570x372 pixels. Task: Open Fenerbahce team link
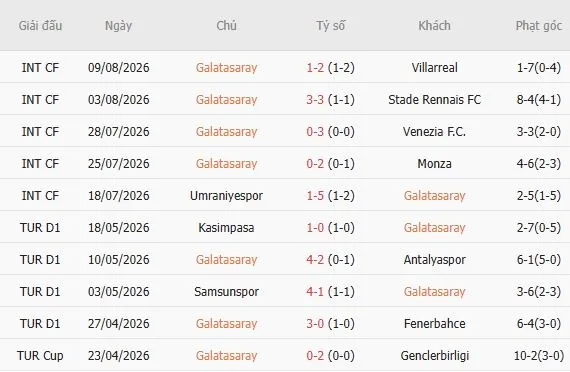[x=434, y=324]
